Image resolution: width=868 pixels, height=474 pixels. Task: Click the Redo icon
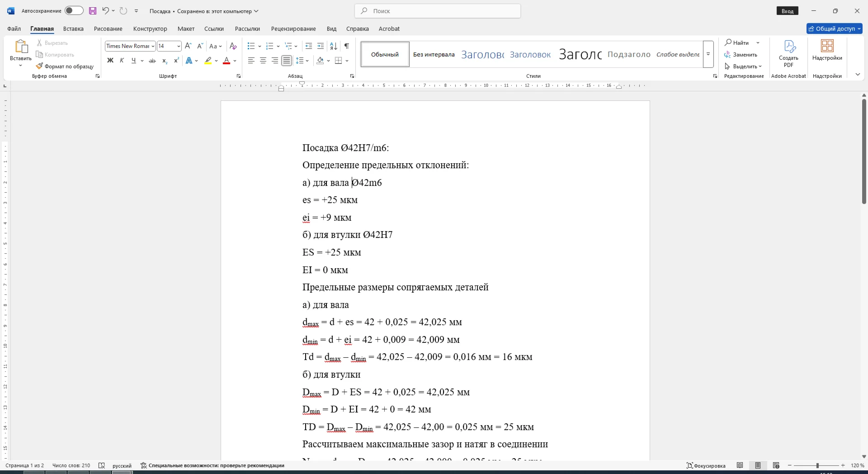pos(123,11)
